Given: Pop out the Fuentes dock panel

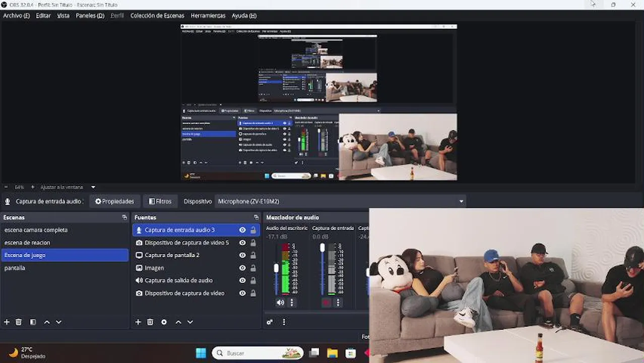Looking at the screenshot, I should [256, 217].
